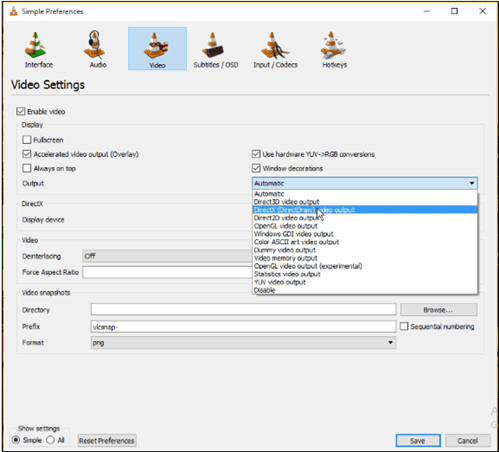Viewport: 499px width, 452px height.
Task: Open the Hotkeys preferences icon
Action: 333,45
